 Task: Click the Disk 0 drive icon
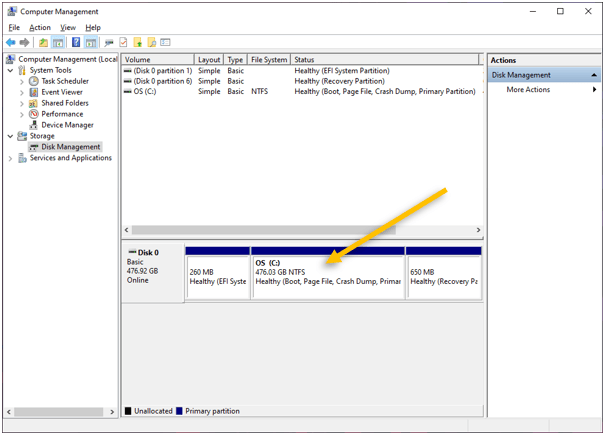pos(133,252)
